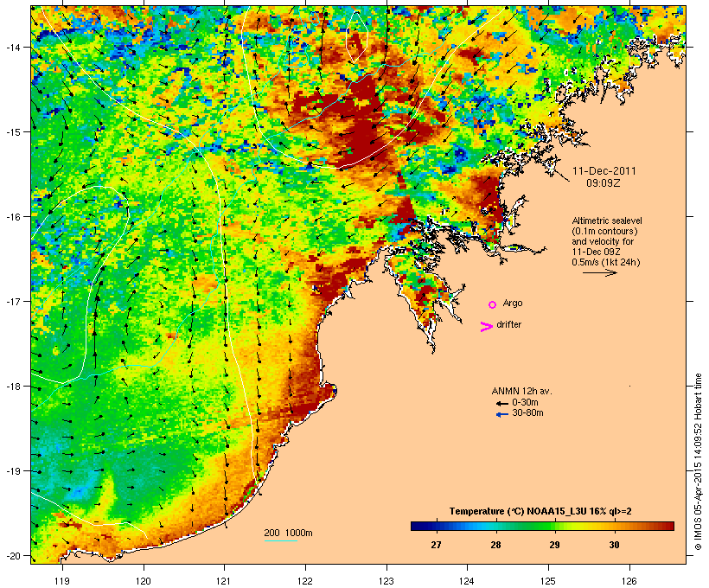Viewport: 709px width, 588px height.
Task: Click the 30-80m depth label
Action: [527, 413]
